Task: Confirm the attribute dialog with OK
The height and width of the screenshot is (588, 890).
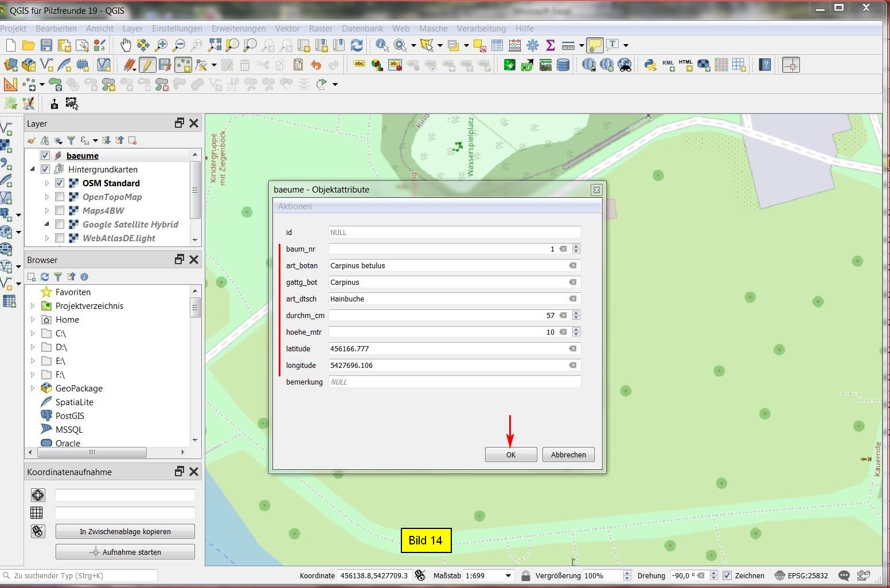Action: point(510,454)
